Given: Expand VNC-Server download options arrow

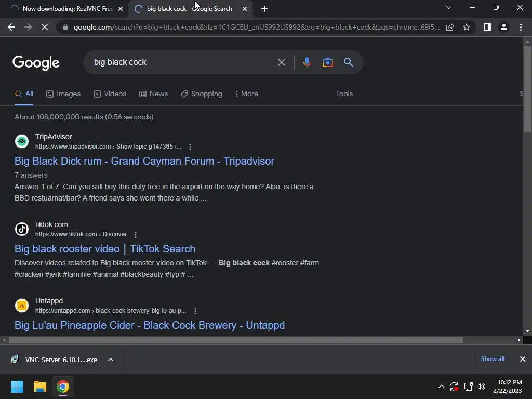Looking at the screenshot, I should (x=111, y=360).
